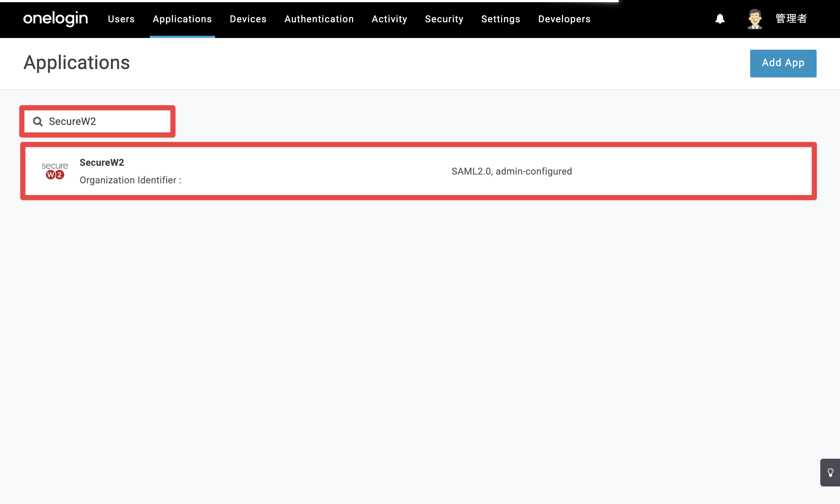Open the Settings menu
Screen dimensions: 840x504
click(501, 19)
